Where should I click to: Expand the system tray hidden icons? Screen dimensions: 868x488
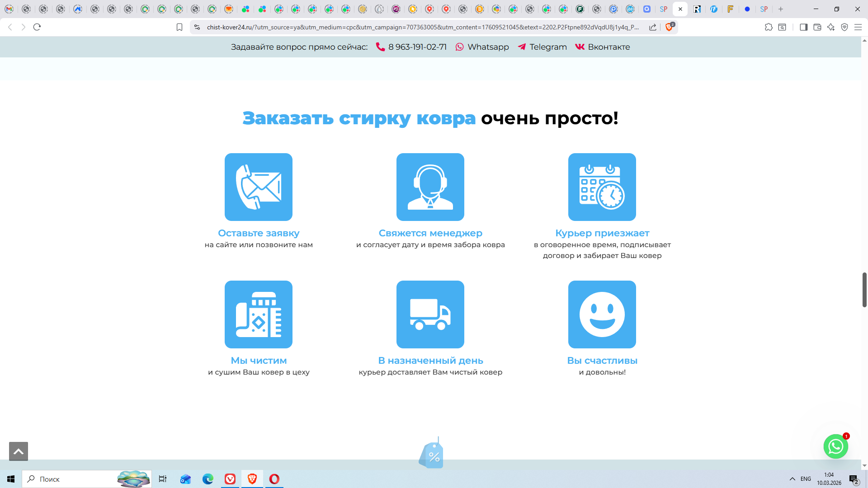pyautogui.click(x=793, y=479)
